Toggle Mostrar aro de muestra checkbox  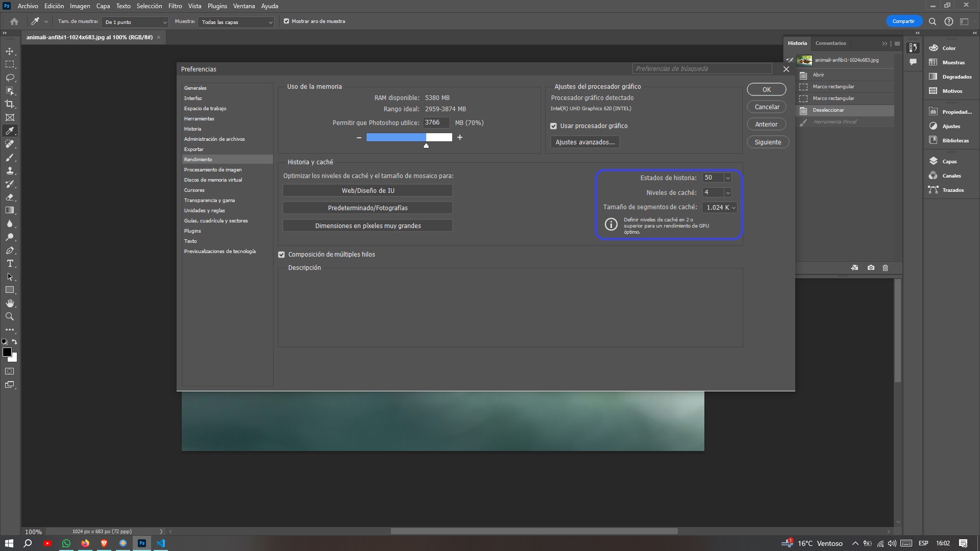tap(286, 21)
